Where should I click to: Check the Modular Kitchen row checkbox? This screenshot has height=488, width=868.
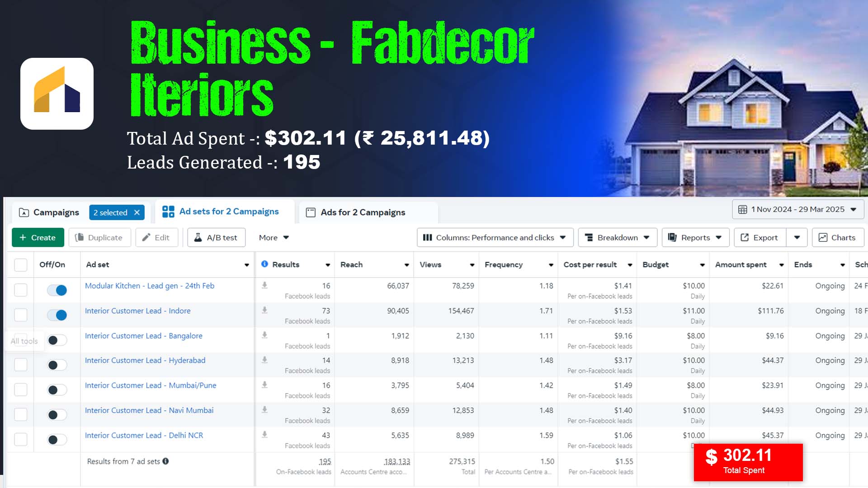21,290
